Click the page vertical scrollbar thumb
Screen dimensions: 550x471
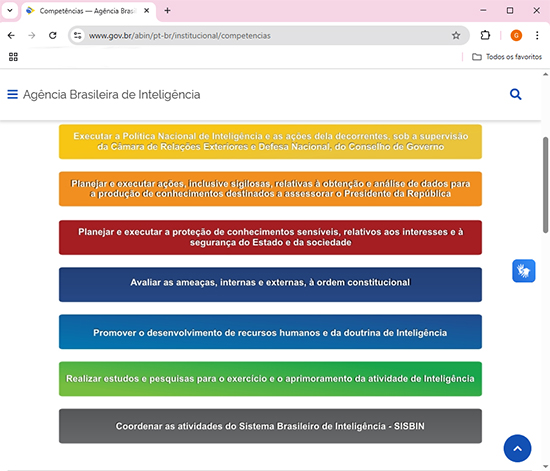pos(545,185)
